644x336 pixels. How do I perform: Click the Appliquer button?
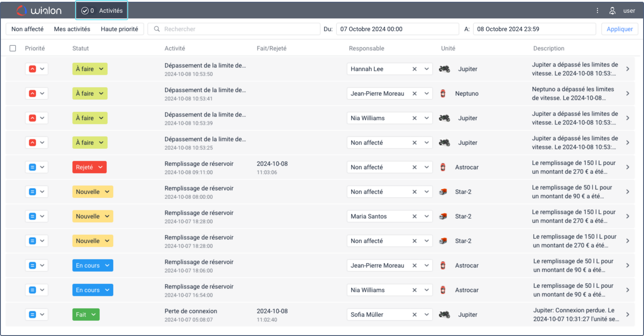pos(619,29)
